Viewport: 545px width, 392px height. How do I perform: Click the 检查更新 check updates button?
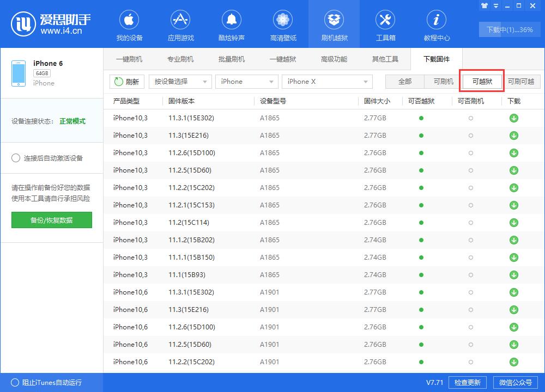[x=467, y=382]
